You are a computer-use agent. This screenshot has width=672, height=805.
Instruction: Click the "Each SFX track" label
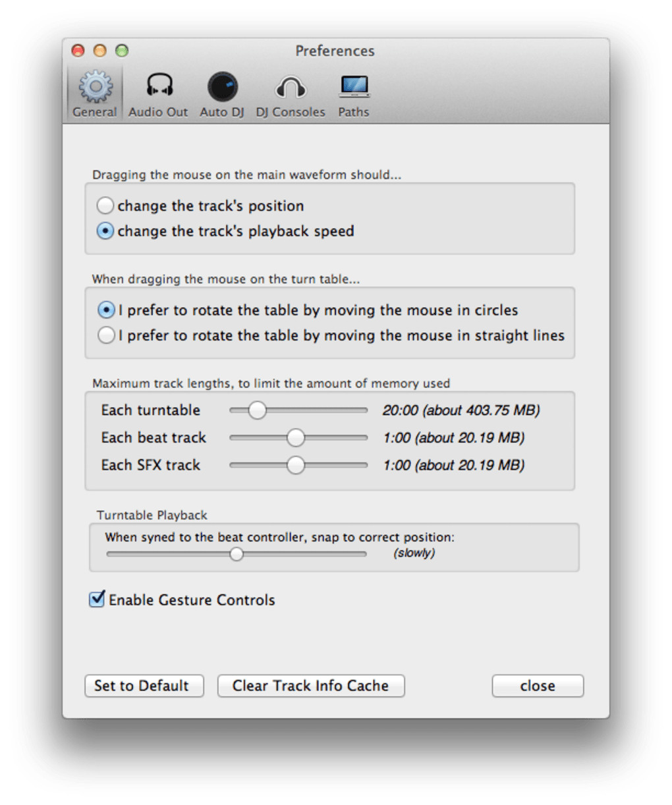151,465
